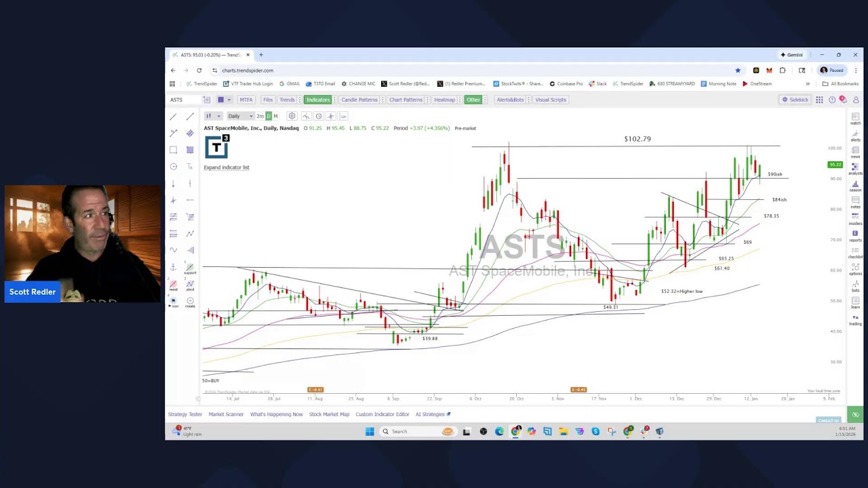868x488 pixels.
Task: Open the chart layout color dropdown arrow
Action: (x=229, y=100)
